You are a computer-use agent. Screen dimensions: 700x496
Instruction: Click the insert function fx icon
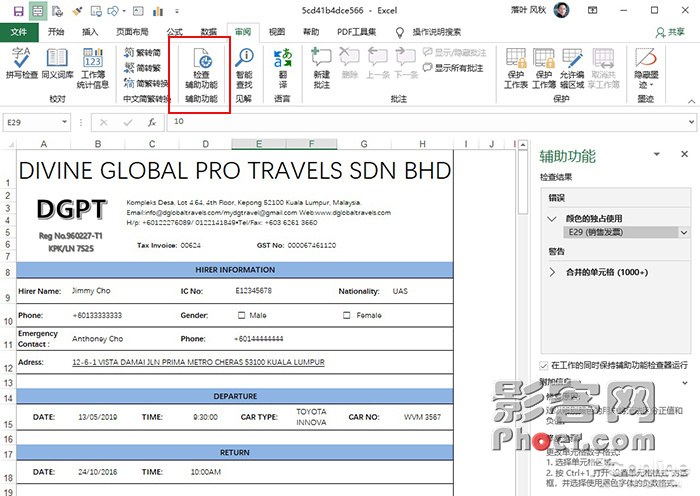click(152, 122)
